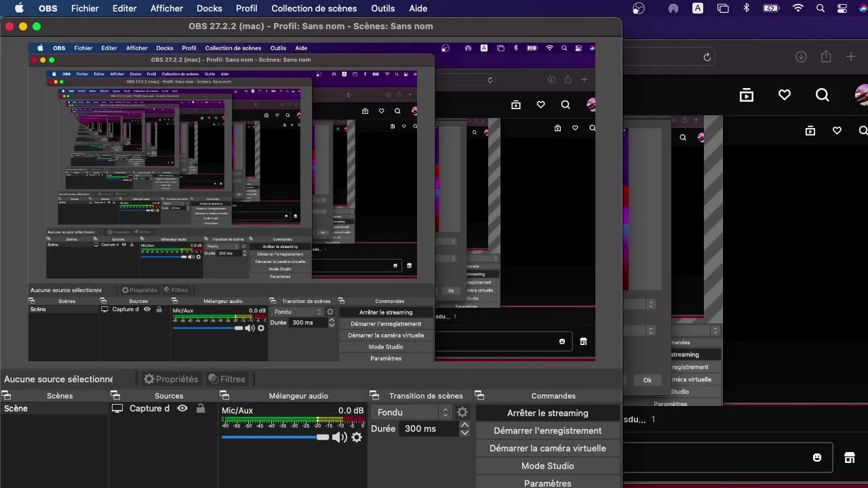Image resolution: width=868 pixels, height=488 pixels.
Task: Click video library icon on browser page header
Action: pyautogui.click(x=747, y=95)
